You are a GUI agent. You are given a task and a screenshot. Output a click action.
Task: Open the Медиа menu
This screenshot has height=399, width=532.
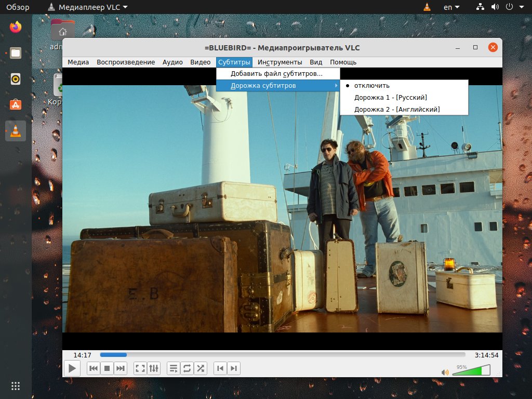coord(78,62)
